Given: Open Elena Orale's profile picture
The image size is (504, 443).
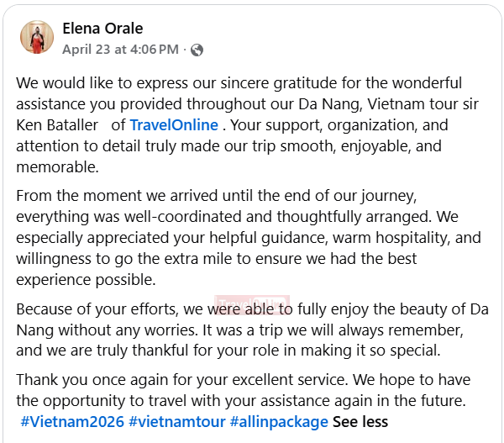Looking at the screenshot, I should coord(37,37).
